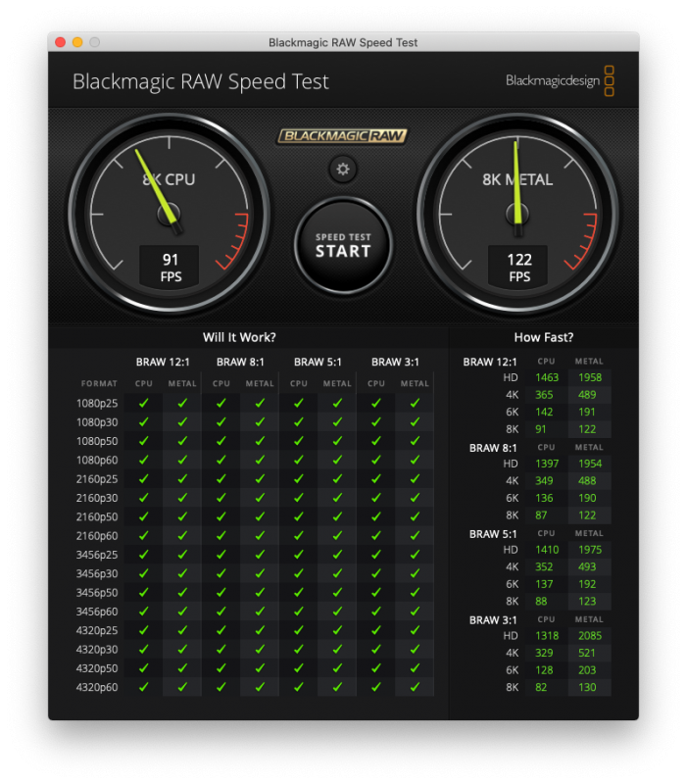Click BRAW 3:1 8K METAL value 130

coord(587,688)
